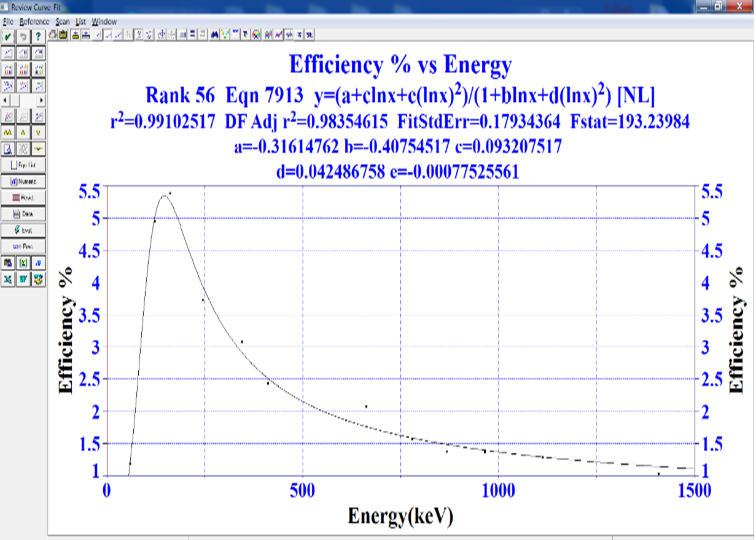The height and width of the screenshot is (540, 756).
Task: Click the question mark help icon
Action: (x=38, y=36)
